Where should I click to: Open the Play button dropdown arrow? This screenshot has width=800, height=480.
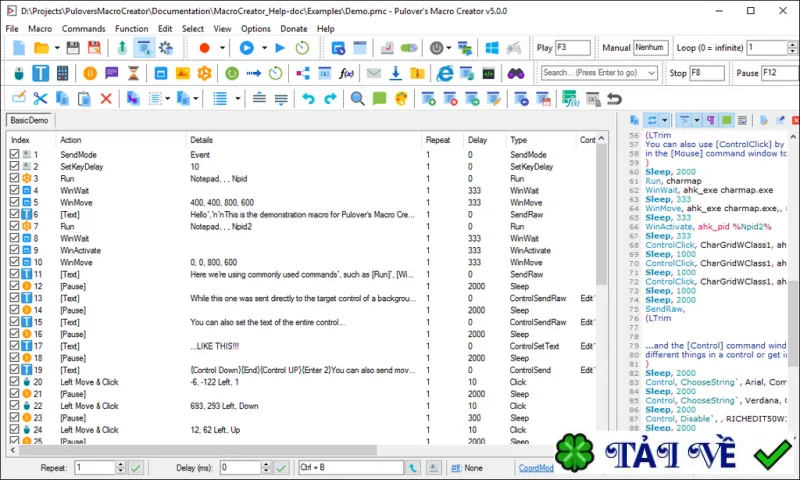coord(264,48)
